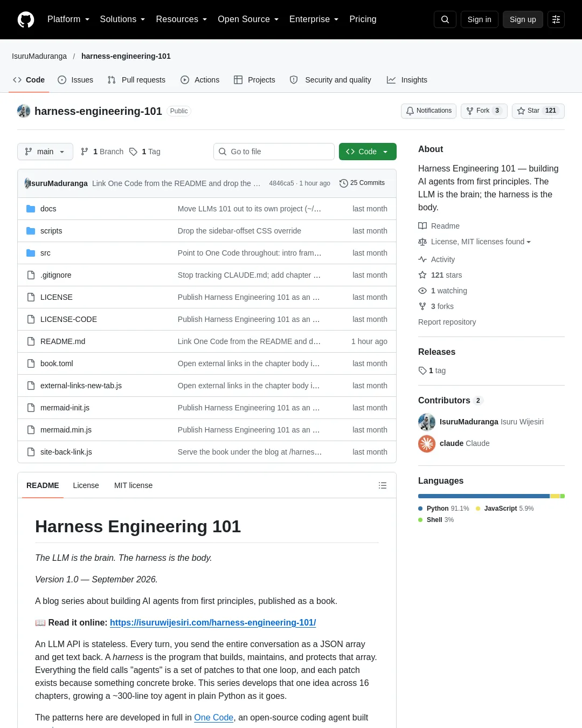Expand the Enterprise menu
This screenshot has width=582, height=728.
coord(314,19)
